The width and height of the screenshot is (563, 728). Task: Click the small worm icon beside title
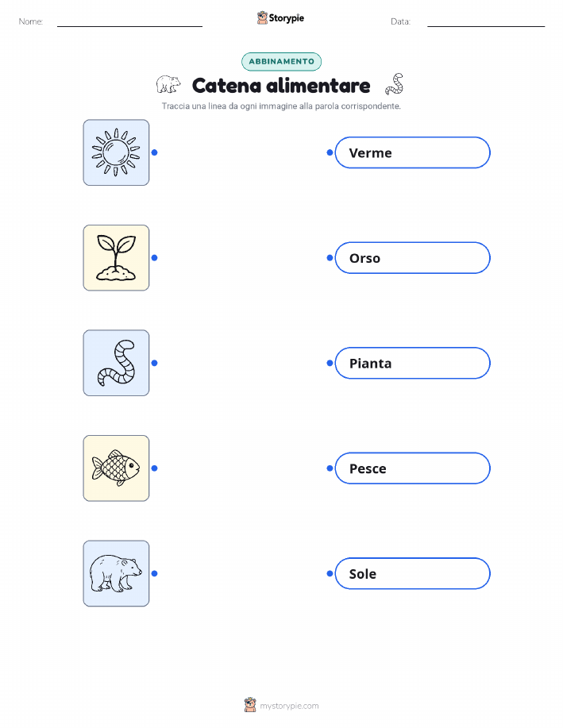[x=395, y=84]
